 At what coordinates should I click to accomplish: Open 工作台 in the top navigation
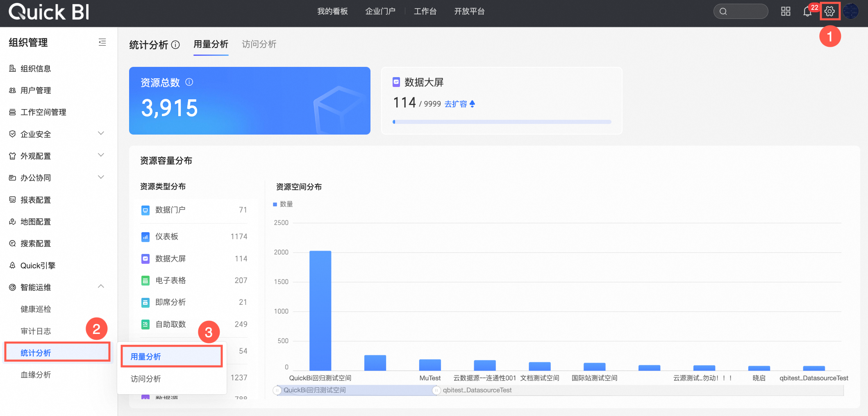[425, 11]
